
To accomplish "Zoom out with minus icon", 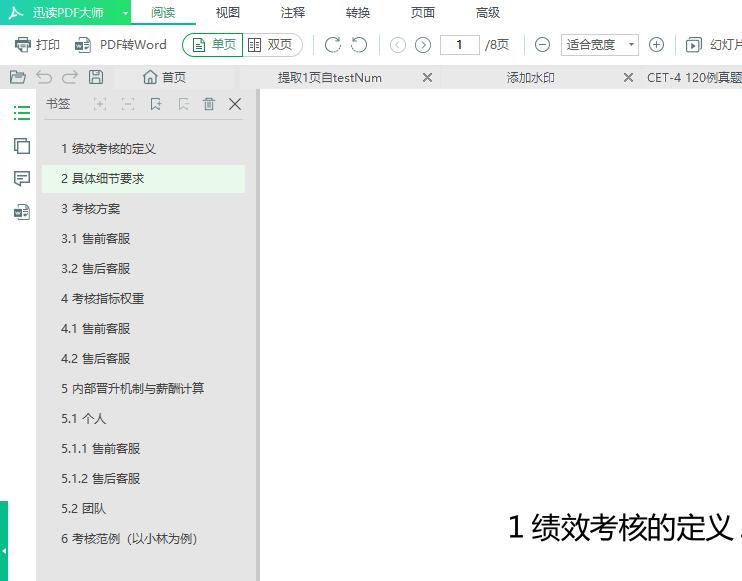I will coord(542,45).
